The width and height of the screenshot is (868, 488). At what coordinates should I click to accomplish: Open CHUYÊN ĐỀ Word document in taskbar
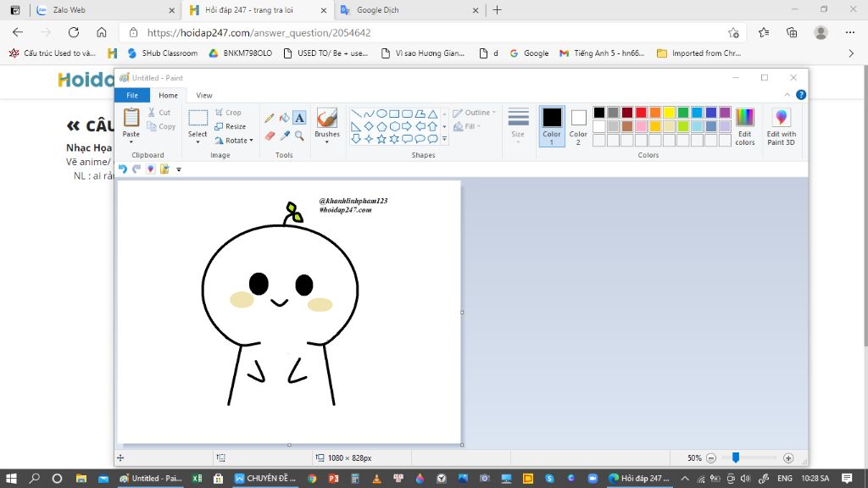(x=264, y=478)
